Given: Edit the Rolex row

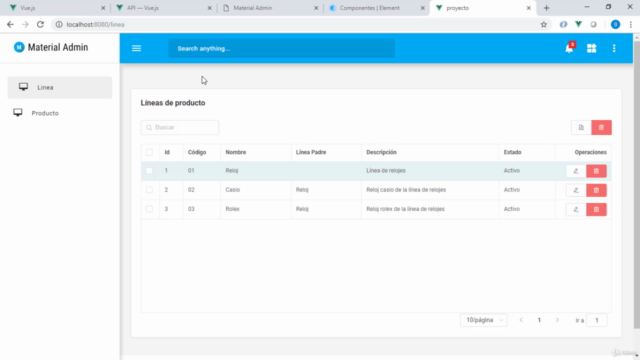Looking at the screenshot, I should [576, 209].
